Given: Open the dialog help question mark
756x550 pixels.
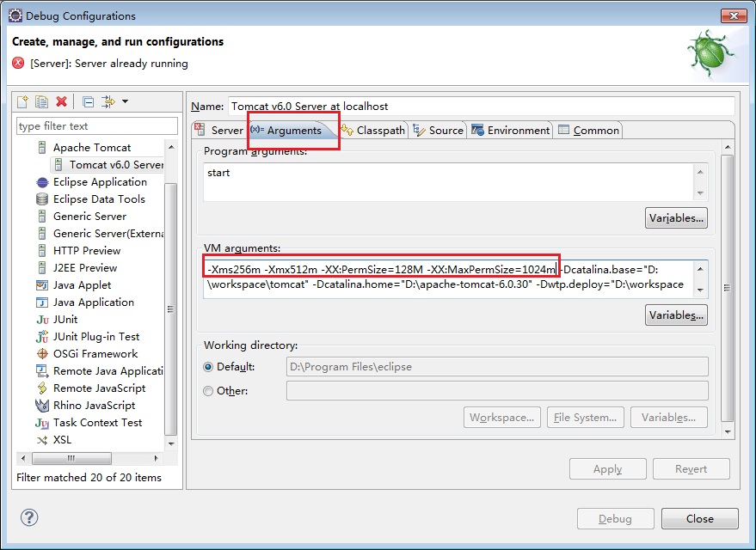Looking at the screenshot, I should coord(29,517).
